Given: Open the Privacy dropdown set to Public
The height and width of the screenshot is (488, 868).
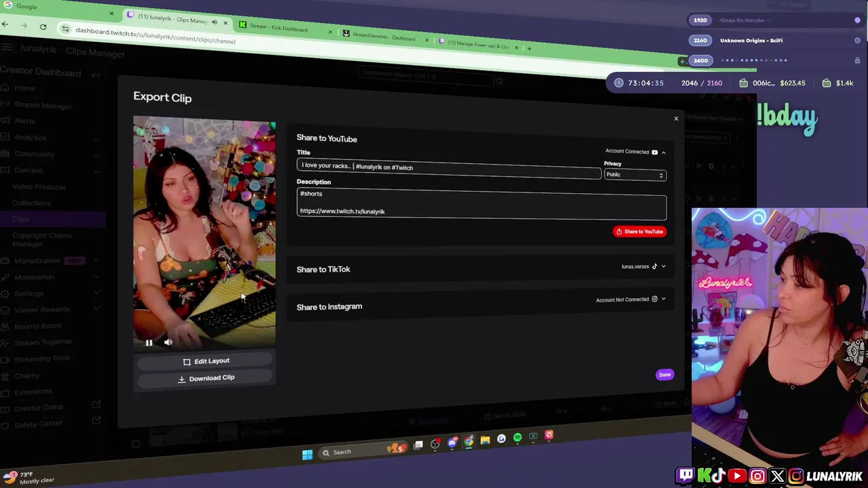Looking at the screenshot, I should pyautogui.click(x=635, y=175).
